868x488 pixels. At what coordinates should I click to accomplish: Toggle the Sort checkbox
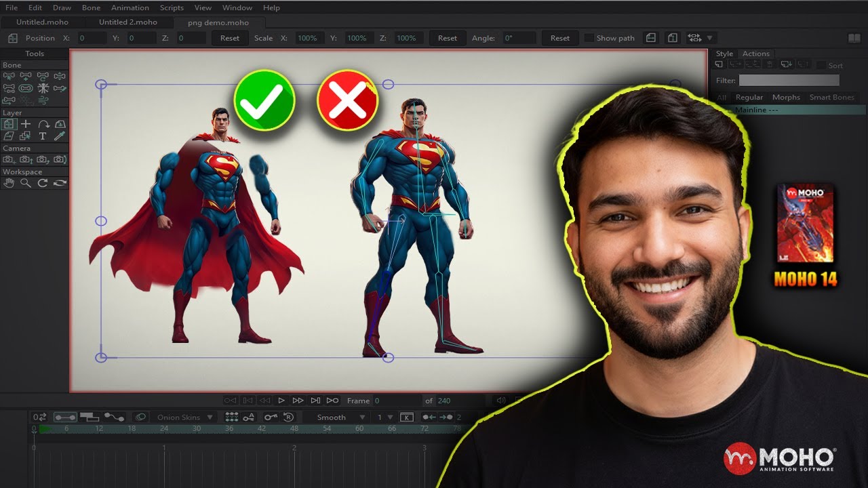tap(821, 65)
